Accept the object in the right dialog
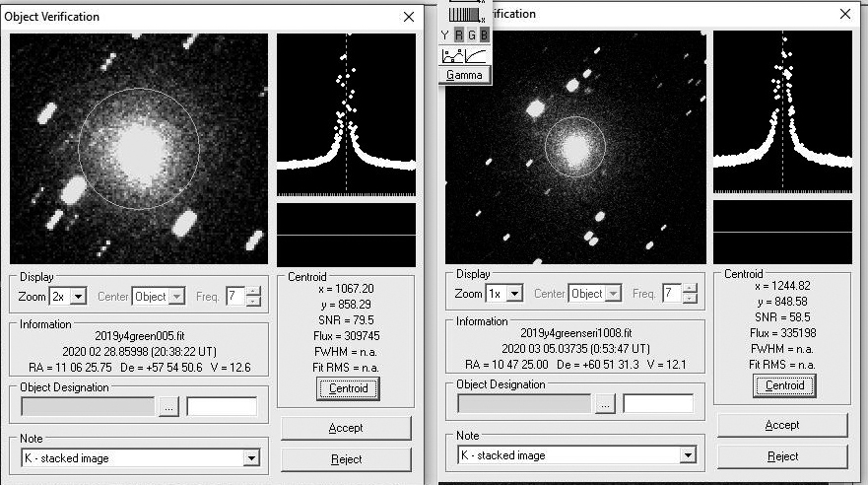This screenshot has width=868, height=485. coord(782,425)
